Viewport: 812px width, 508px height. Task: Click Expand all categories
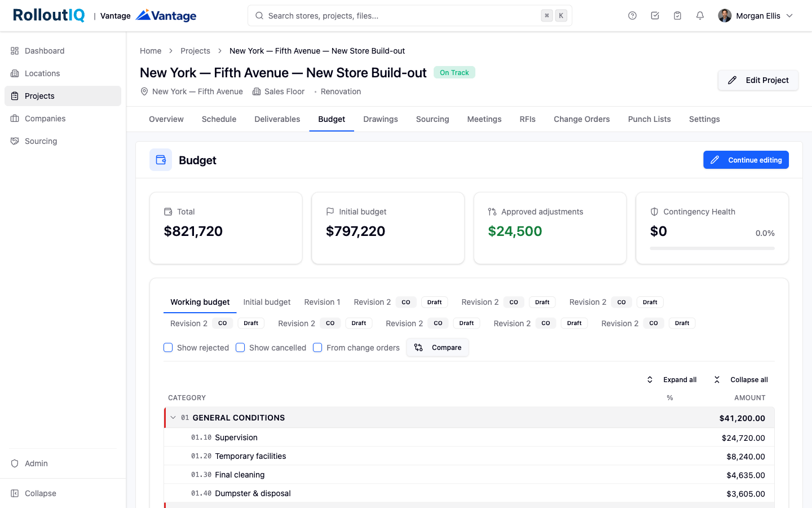pyautogui.click(x=671, y=380)
